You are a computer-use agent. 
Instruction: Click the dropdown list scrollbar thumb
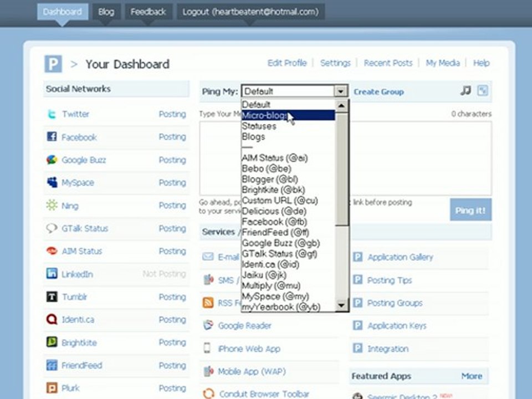click(342, 168)
